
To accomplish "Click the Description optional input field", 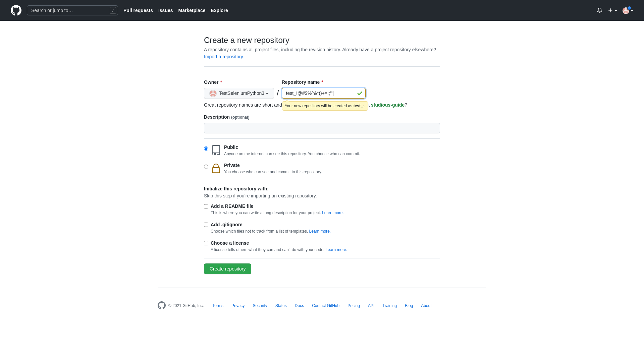I will pos(322,128).
